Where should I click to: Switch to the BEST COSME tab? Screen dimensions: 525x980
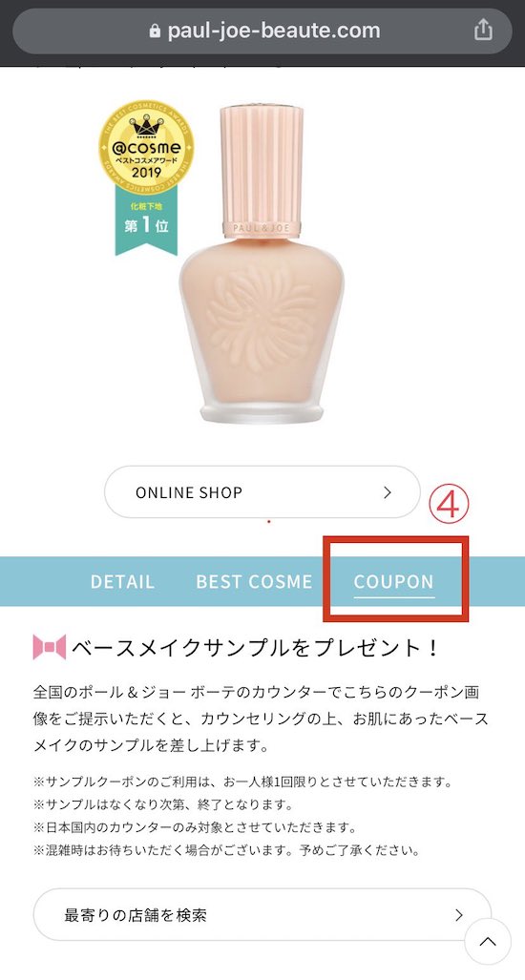click(254, 581)
